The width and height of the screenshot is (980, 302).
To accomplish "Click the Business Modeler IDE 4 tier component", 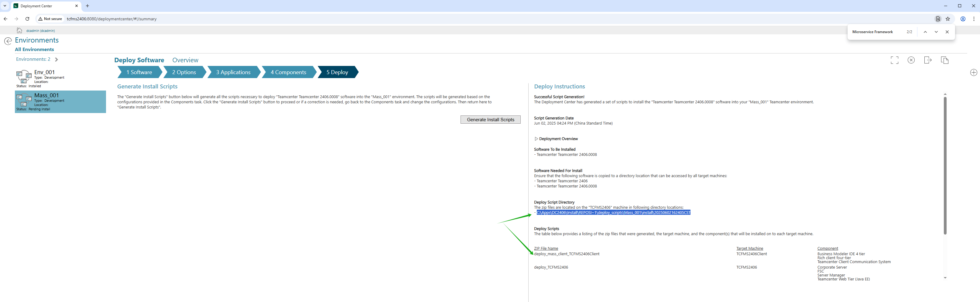I will click(x=841, y=254).
